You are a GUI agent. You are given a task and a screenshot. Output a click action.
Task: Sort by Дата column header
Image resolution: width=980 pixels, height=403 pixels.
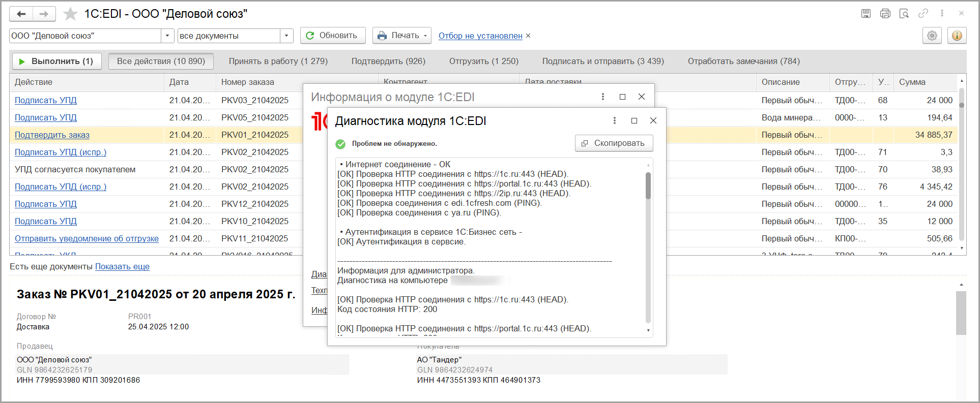pos(190,82)
